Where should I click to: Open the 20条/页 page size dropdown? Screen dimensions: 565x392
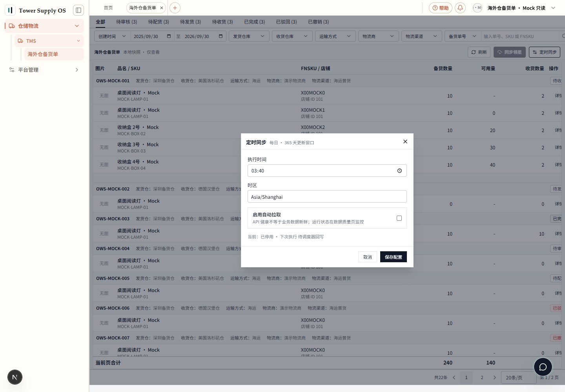coord(518,377)
